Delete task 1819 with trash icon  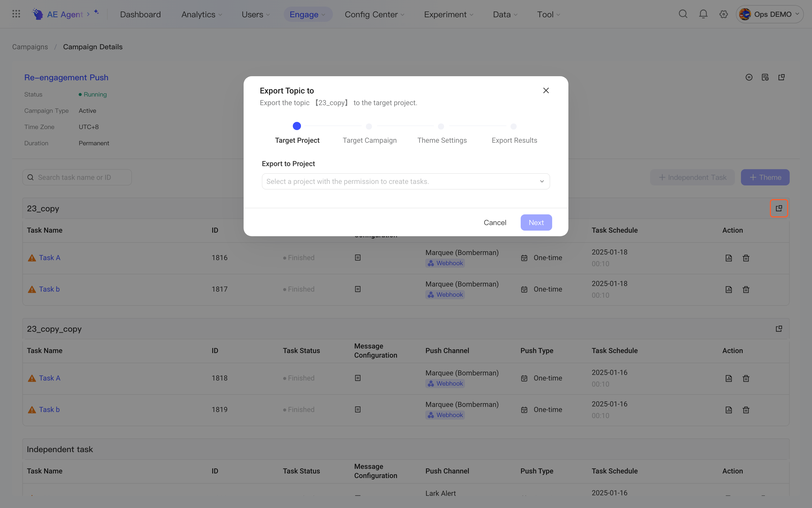point(746,409)
